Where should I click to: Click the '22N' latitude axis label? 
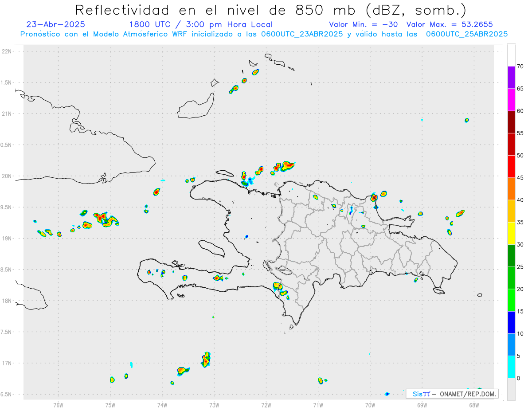tap(8, 51)
